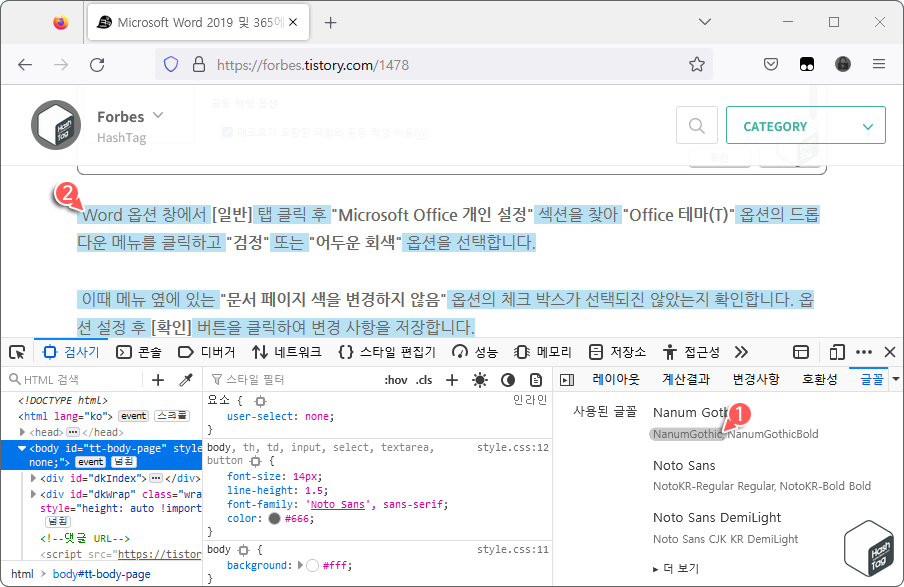Close the Microsoft Word 2019 tab
This screenshot has width=904, height=587.
click(x=293, y=22)
